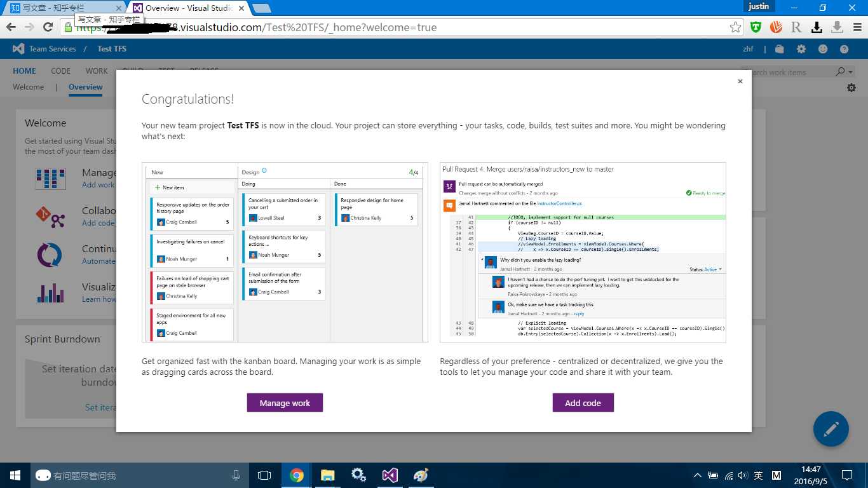Click the browser forward arrow

point(29,27)
